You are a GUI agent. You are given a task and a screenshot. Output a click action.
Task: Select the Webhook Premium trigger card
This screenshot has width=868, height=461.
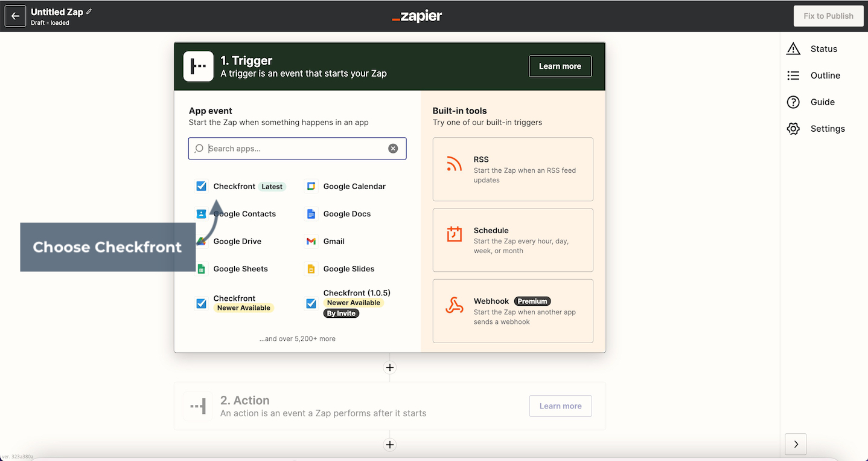(513, 311)
